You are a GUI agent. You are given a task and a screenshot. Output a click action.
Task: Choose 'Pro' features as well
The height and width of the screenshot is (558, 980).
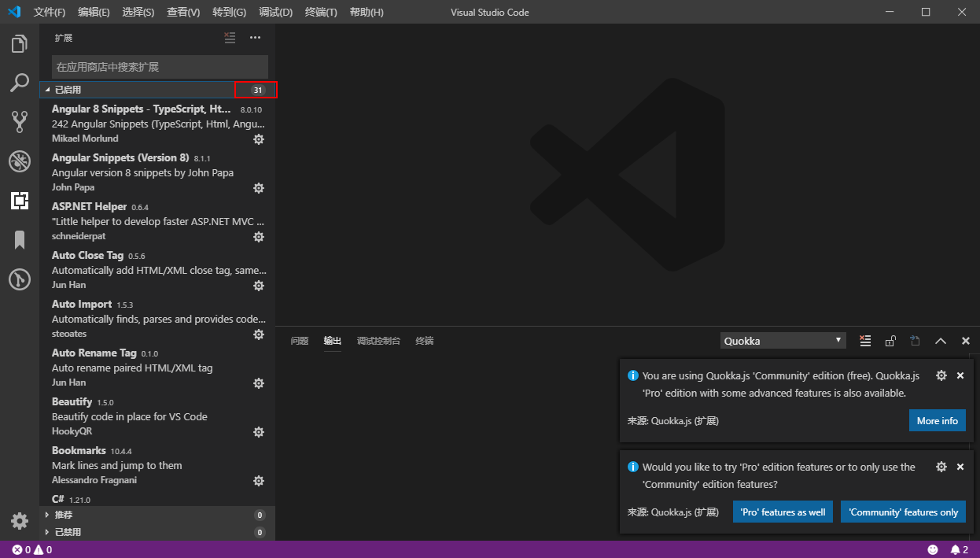coord(783,512)
